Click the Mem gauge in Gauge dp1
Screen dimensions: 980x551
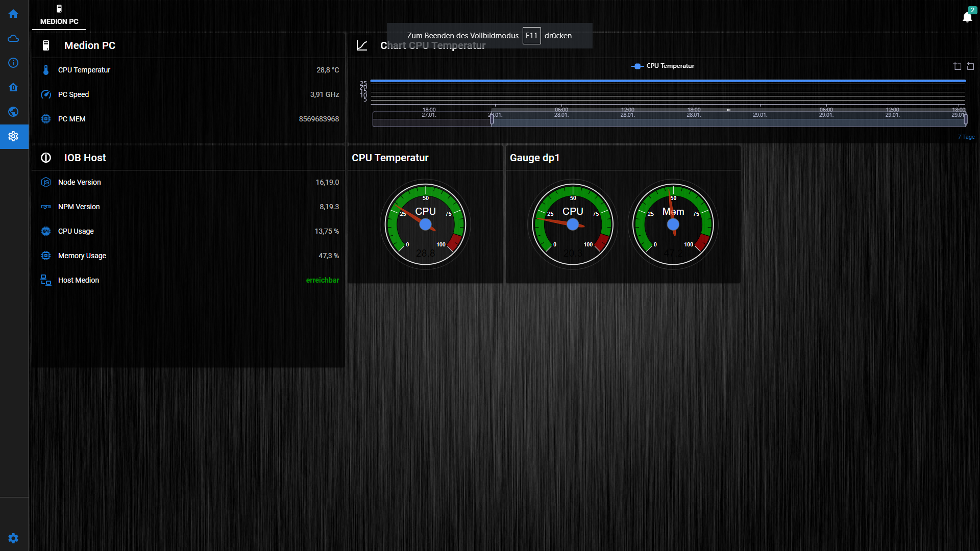tap(673, 224)
